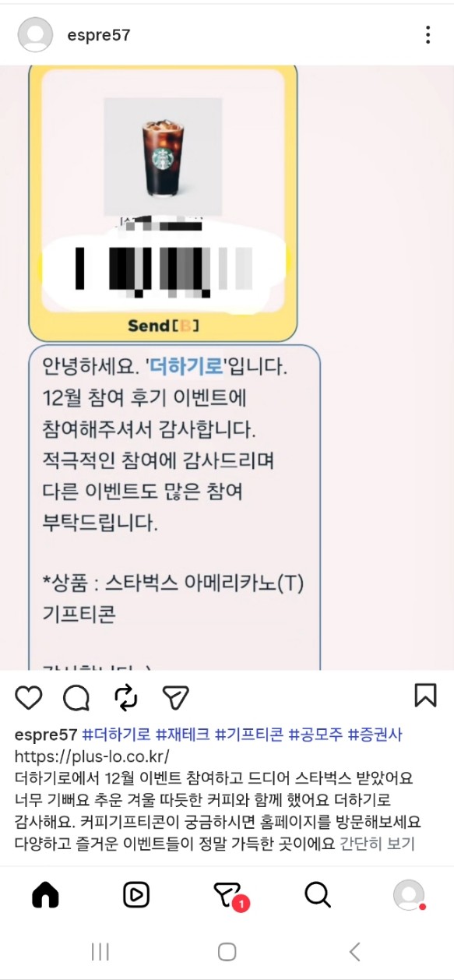Open comments via the speech bubble icon
The height and width of the screenshot is (980, 454).
point(76,697)
